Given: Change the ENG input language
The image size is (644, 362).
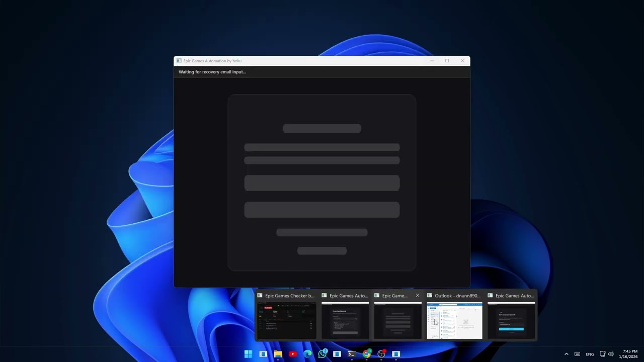Looking at the screenshot, I should tap(590, 354).
